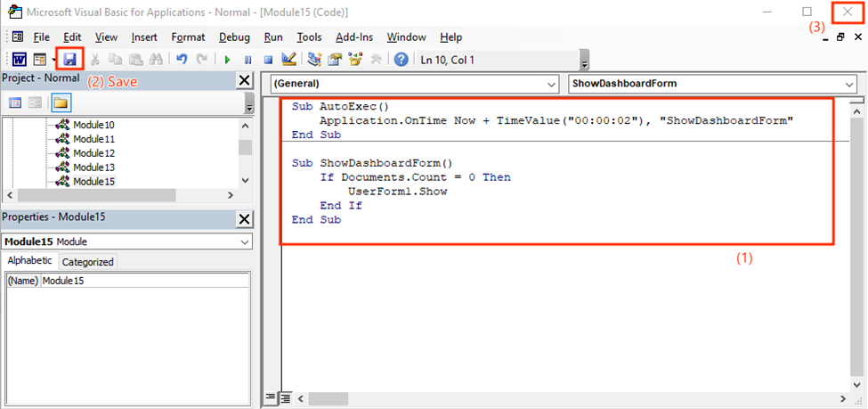
Task: Click the Break pause icon
Action: pos(247,60)
